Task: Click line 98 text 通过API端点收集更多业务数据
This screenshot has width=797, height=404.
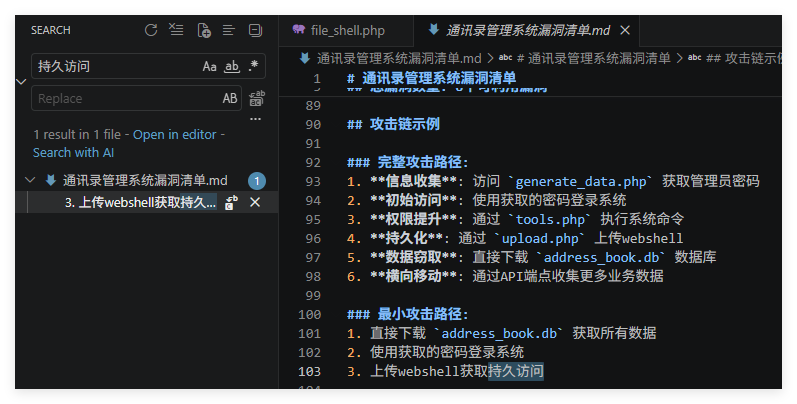Action: [568, 276]
